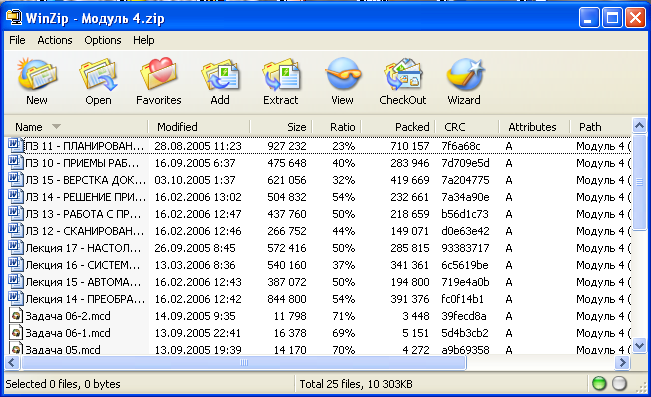Click the horizontal scrollbar right arrow
651x397 pixels.
pyautogui.click(x=623, y=363)
